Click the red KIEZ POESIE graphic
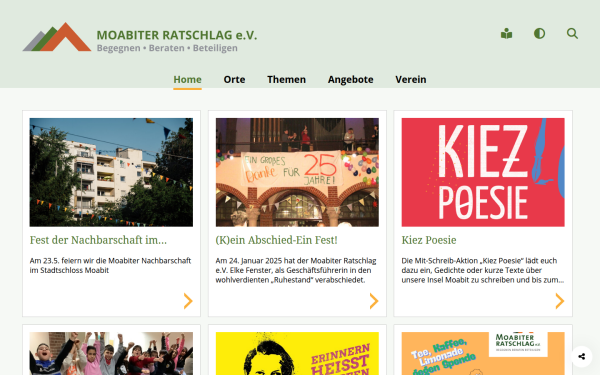Image resolution: width=600 pixels, height=375 pixels. click(x=483, y=172)
